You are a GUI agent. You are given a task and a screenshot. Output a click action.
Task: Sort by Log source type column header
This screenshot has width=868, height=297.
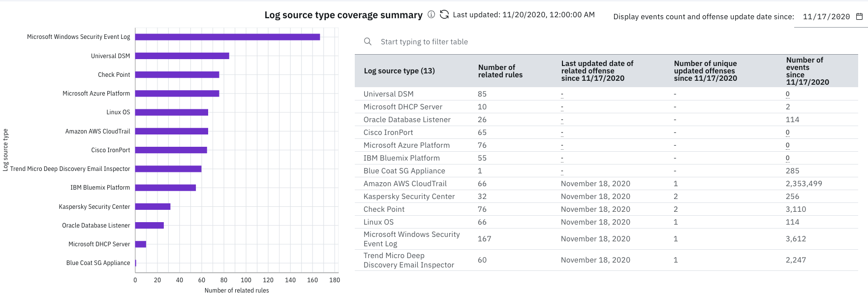399,71
